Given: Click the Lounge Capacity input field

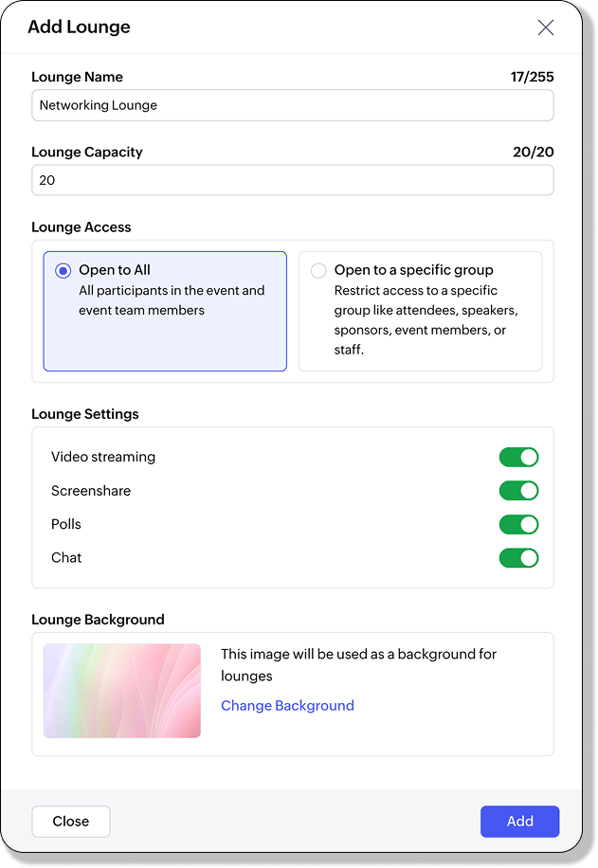Looking at the screenshot, I should tap(292, 180).
